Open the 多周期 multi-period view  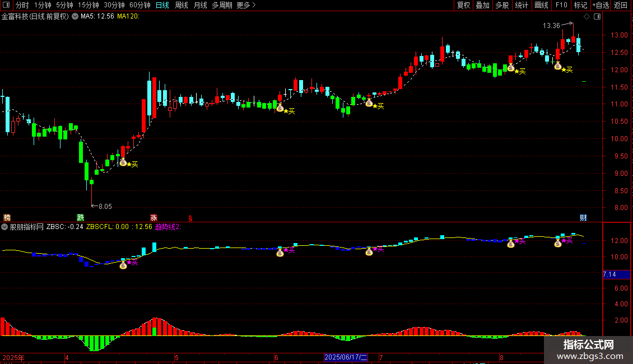pyautogui.click(x=222, y=5)
